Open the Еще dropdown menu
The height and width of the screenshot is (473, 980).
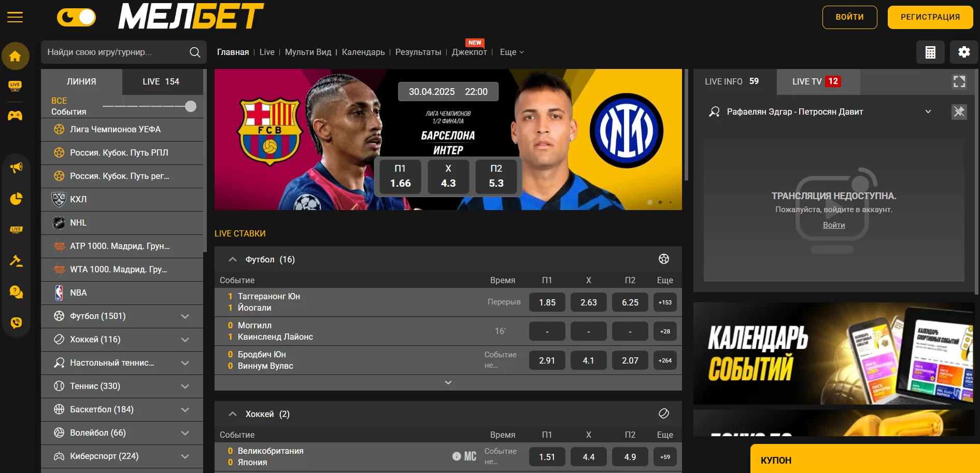click(x=512, y=52)
